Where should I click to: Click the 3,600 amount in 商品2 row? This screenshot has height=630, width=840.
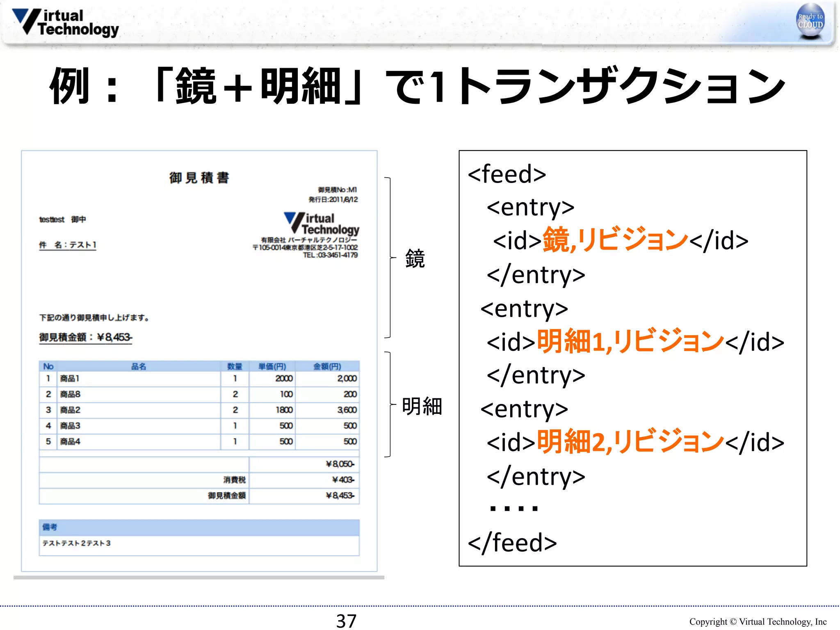point(347,410)
